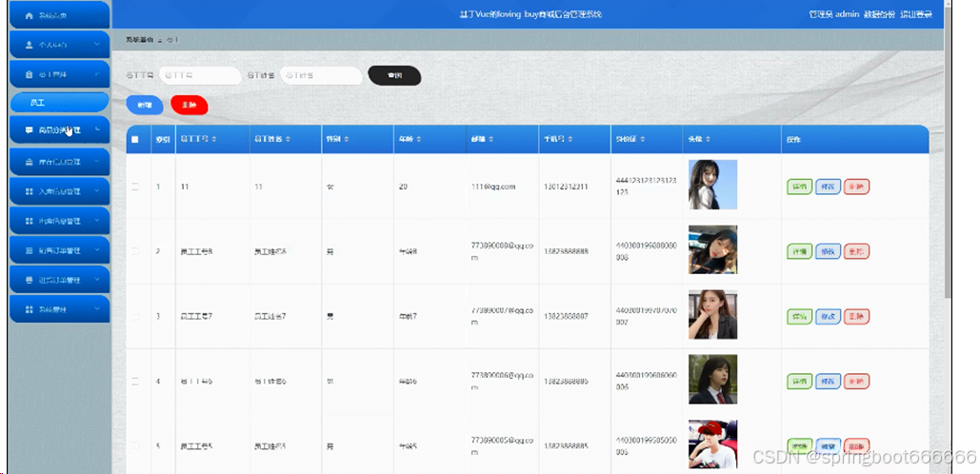
Task: Click the grid icon for 出库信息管理
Action: point(29,221)
